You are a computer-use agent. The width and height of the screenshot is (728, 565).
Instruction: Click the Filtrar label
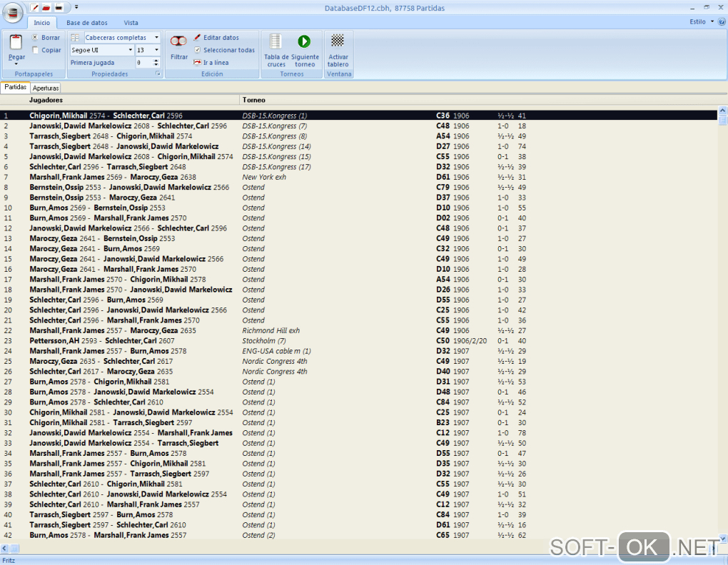coord(179,57)
